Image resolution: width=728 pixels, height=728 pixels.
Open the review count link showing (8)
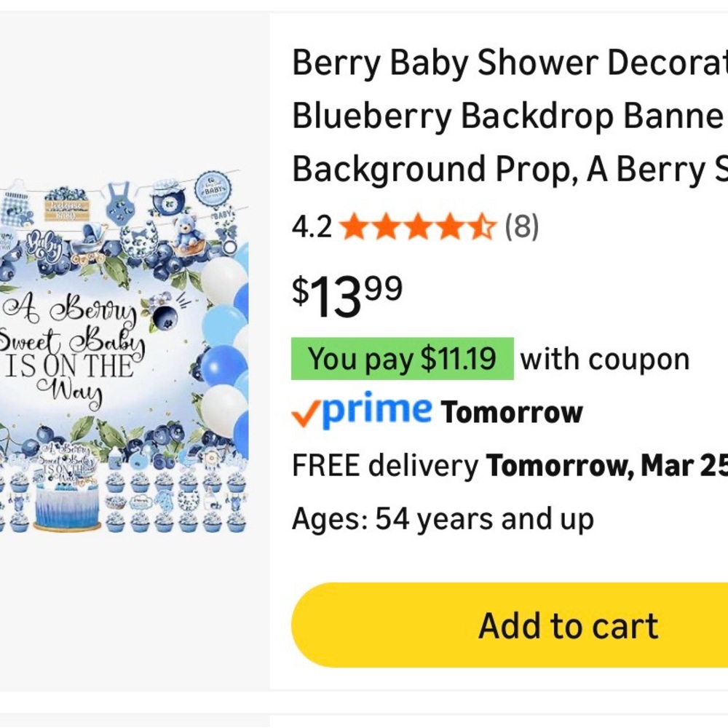pyautogui.click(x=521, y=227)
